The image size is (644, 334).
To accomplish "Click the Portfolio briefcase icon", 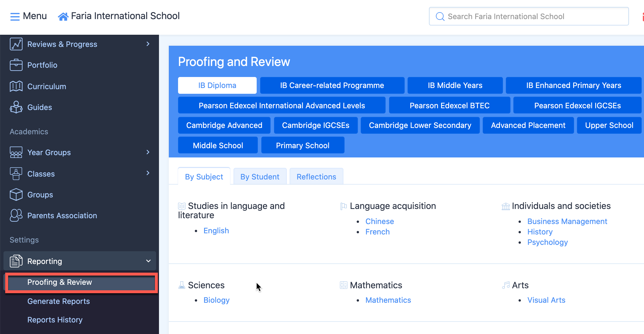I will (x=16, y=65).
